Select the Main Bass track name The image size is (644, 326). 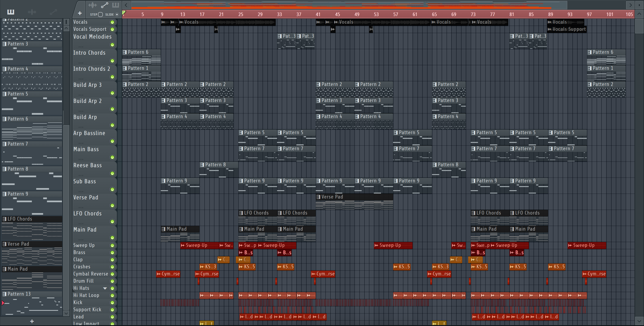pyautogui.click(x=86, y=149)
